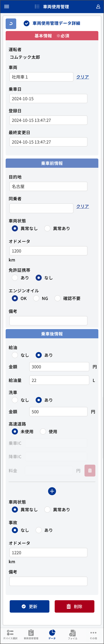Click the 更新 button
104x644 pixels.
tap(30, 606)
